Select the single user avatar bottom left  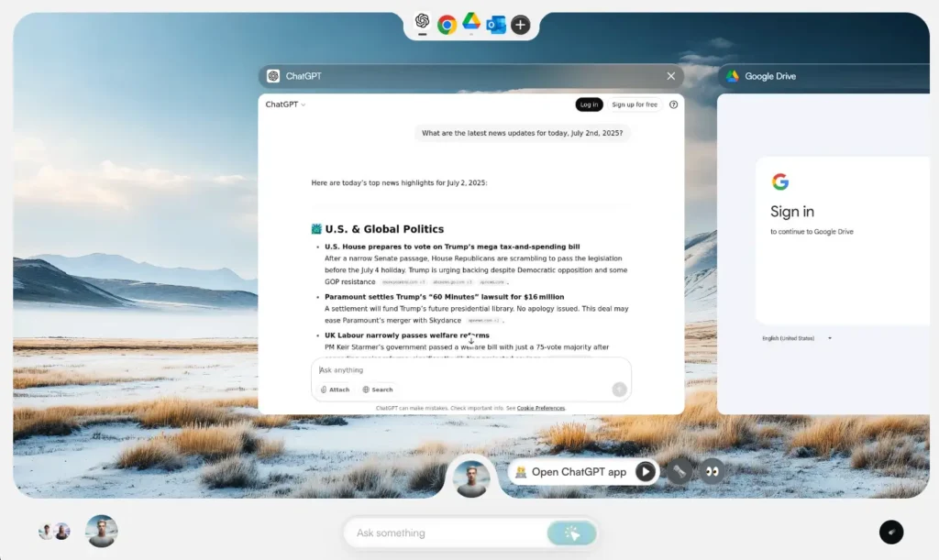[x=101, y=531]
